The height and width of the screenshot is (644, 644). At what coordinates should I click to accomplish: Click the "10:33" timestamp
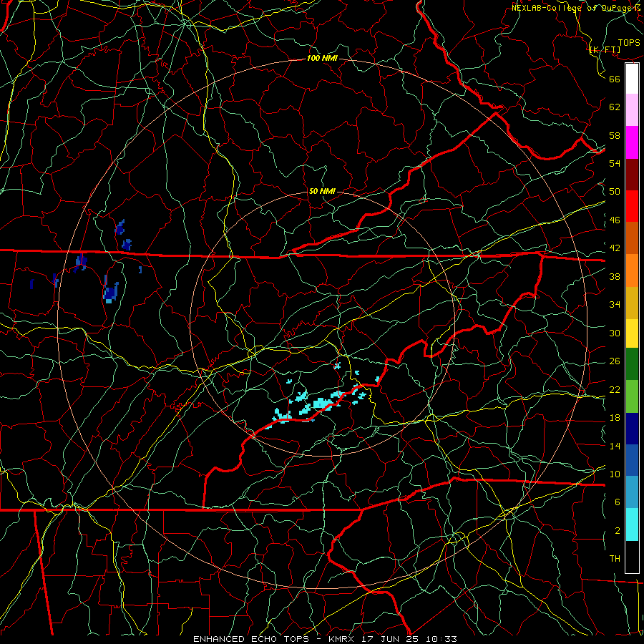(x=441, y=639)
